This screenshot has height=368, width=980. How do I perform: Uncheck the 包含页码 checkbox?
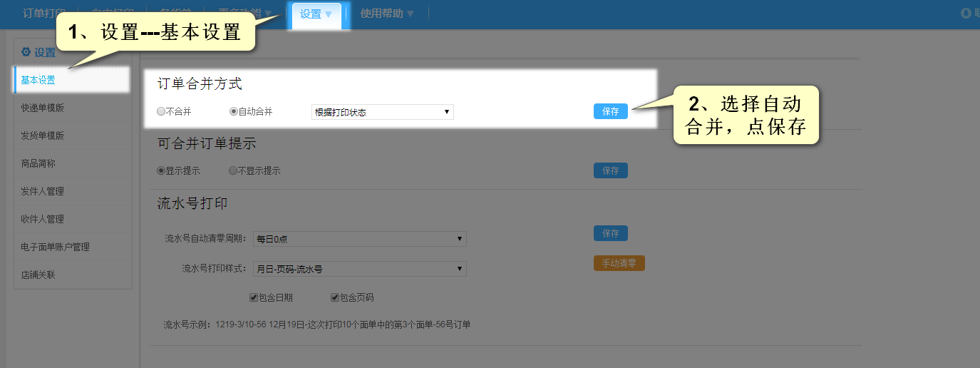(335, 297)
